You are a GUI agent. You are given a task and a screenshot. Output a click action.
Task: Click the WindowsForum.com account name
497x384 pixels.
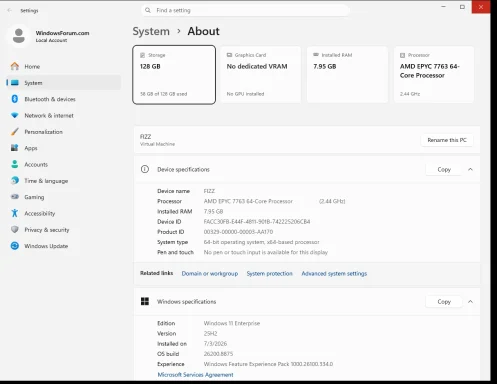tap(62, 33)
